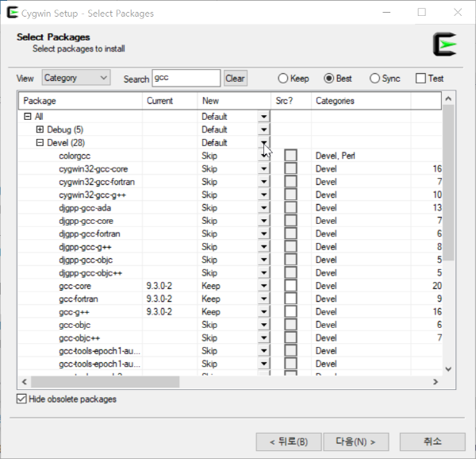Open the version dropdown for gcc-fortran
Viewport: 476px width, 459px height.
264,299
